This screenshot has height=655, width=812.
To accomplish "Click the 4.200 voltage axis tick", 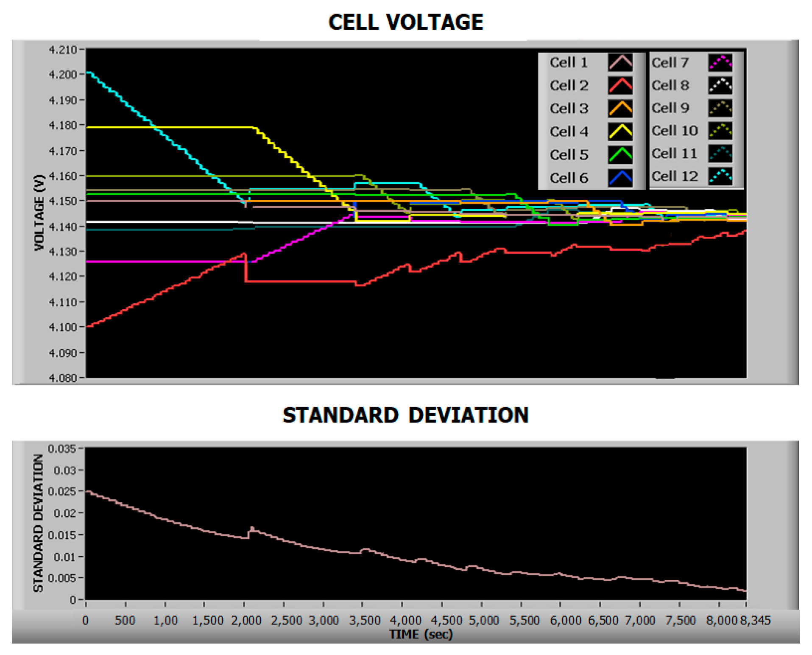I will click(63, 75).
